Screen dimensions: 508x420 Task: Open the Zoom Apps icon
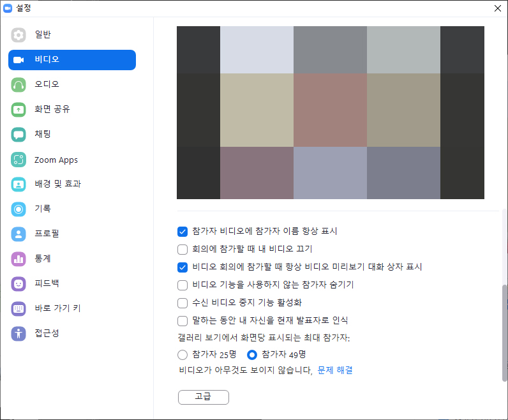point(19,160)
